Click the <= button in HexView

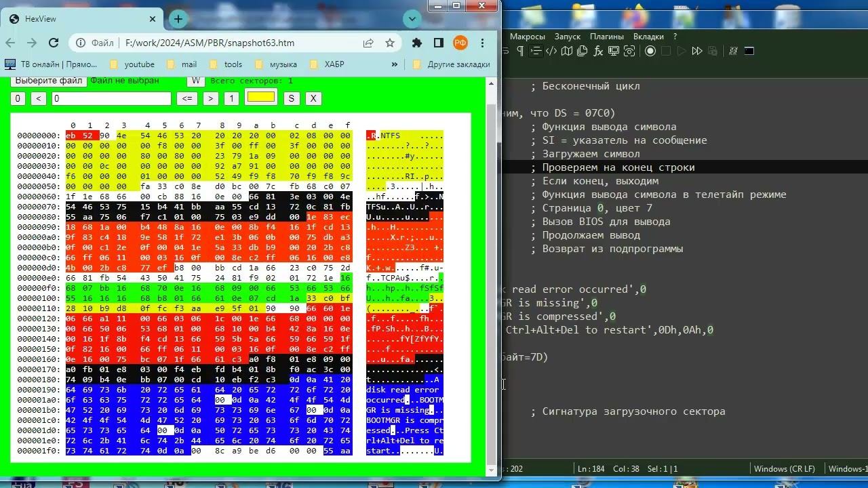tap(187, 98)
